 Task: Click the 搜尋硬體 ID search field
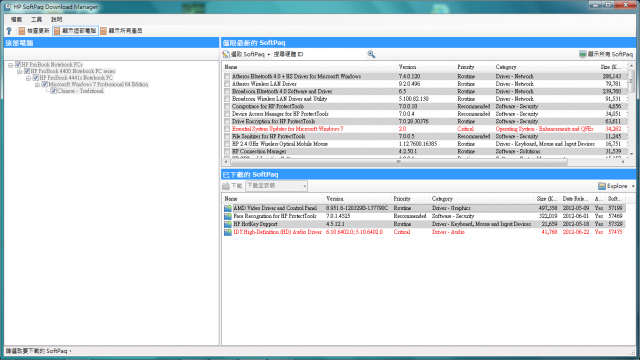[x=318, y=54]
